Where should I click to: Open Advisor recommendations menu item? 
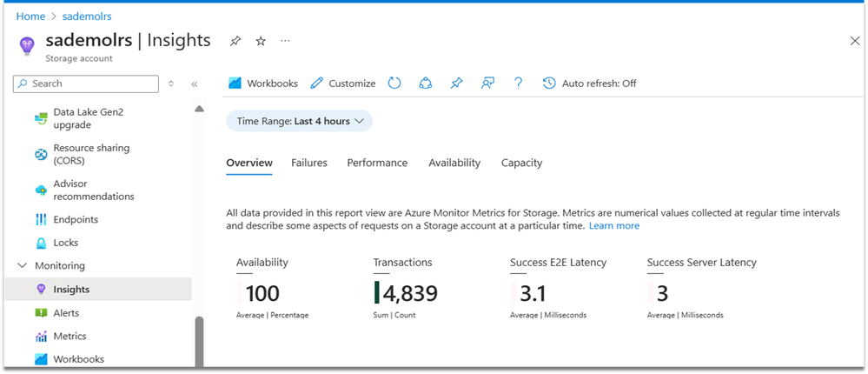98,190
